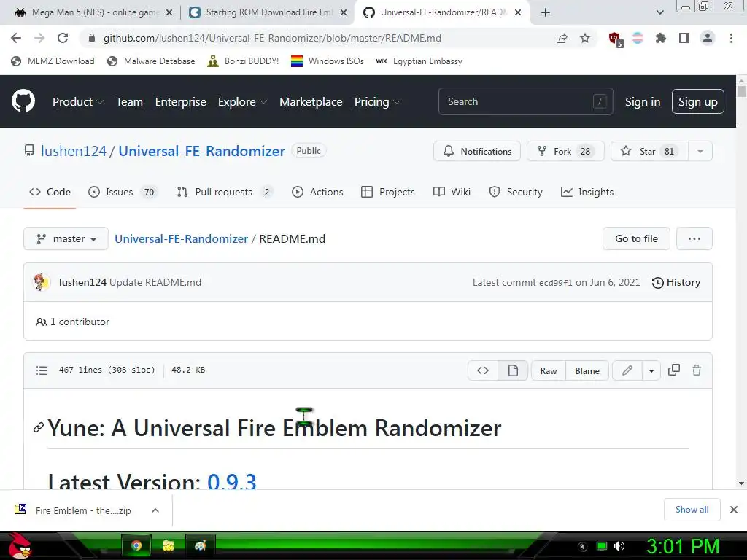Expand the Pricing menu
The image size is (747, 560).
[377, 102]
